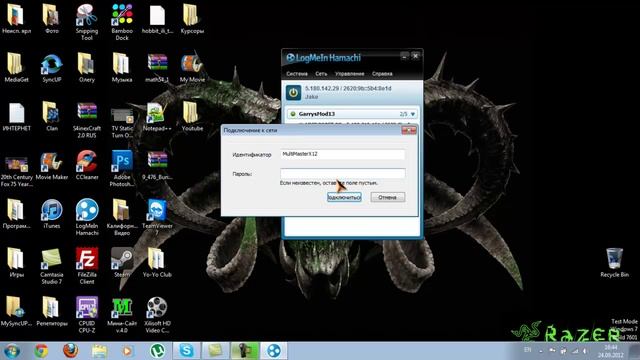Viewport: 640px width, 360px height.
Task: Close the Подключение к сети dialog
Action: point(409,130)
